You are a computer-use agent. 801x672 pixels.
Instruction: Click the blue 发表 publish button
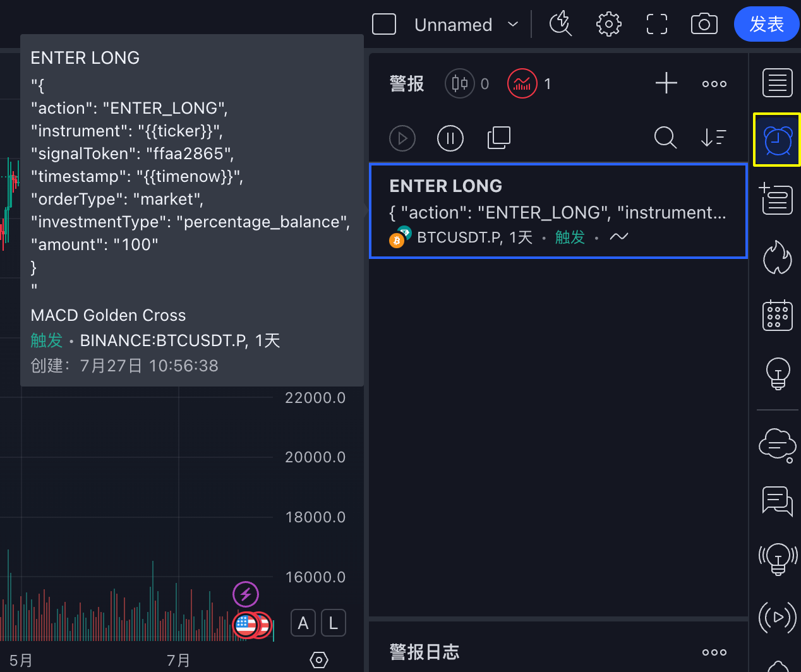click(766, 24)
